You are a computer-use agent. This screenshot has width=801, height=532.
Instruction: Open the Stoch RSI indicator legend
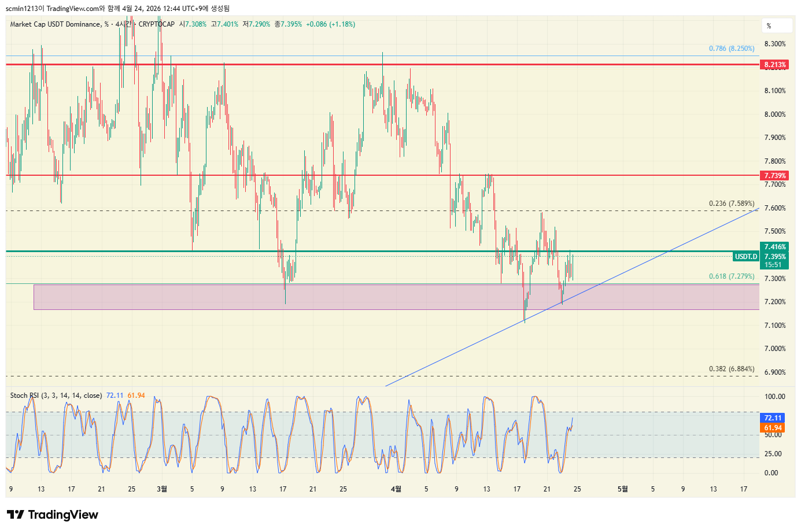(x=56, y=396)
